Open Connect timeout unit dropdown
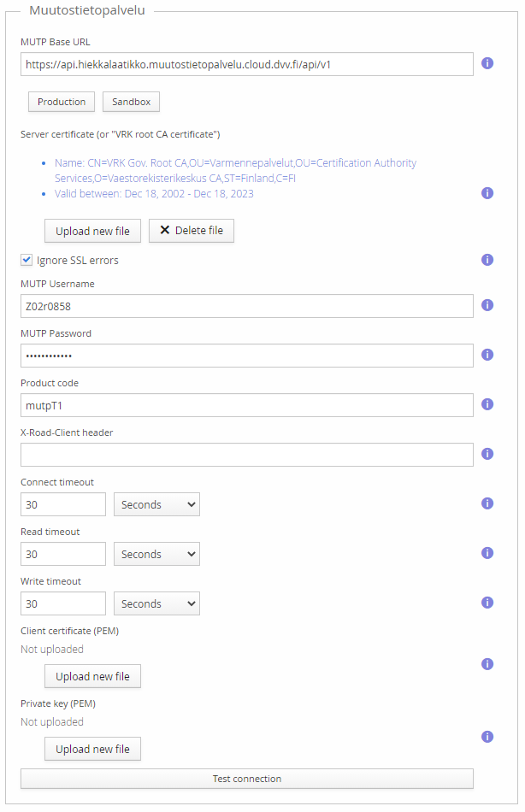525x812 pixels. click(156, 504)
